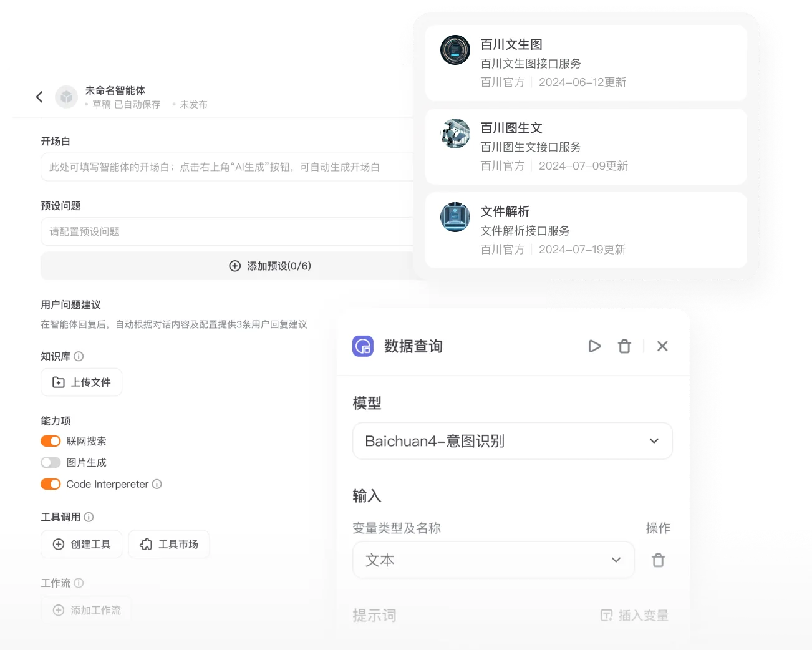Click the 上传文件 upload button
The image size is (812, 650).
pyautogui.click(x=81, y=382)
